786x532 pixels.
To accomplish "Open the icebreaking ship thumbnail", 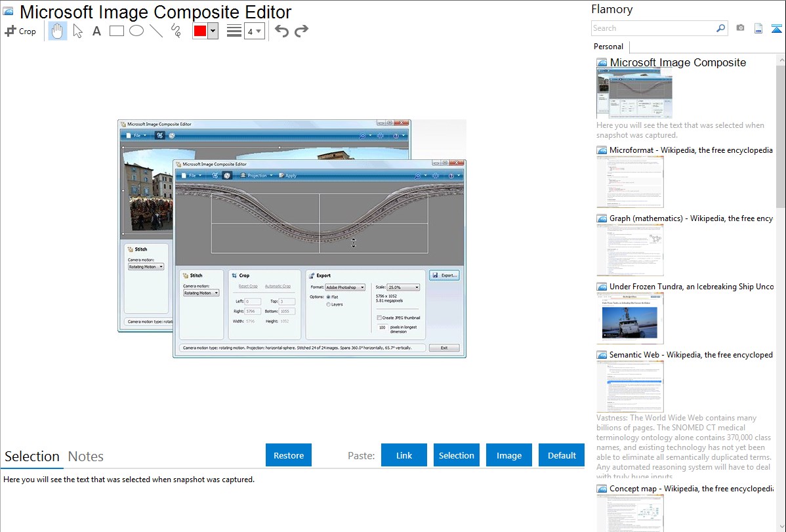I will pyautogui.click(x=630, y=318).
